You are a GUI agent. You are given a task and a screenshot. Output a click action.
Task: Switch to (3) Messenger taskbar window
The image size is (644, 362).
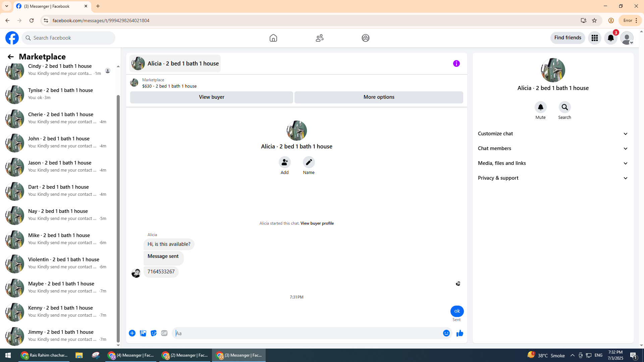pyautogui.click(x=238, y=355)
